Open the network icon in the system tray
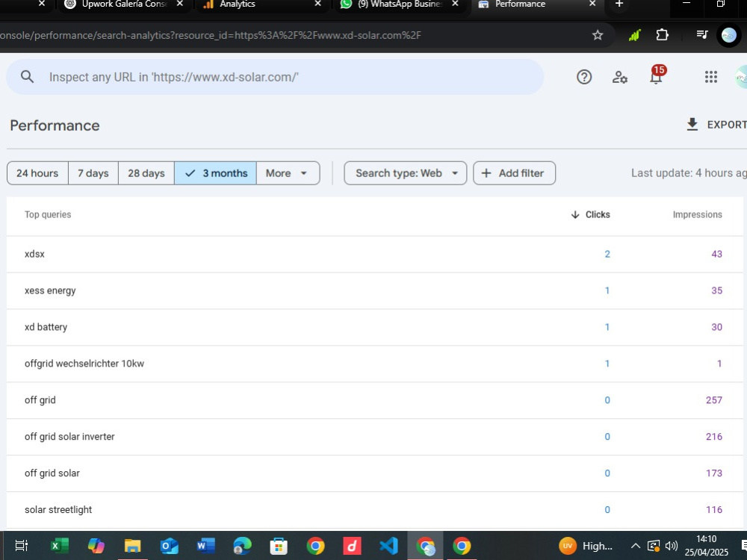747x560 pixels. click(x=654, y=546)
